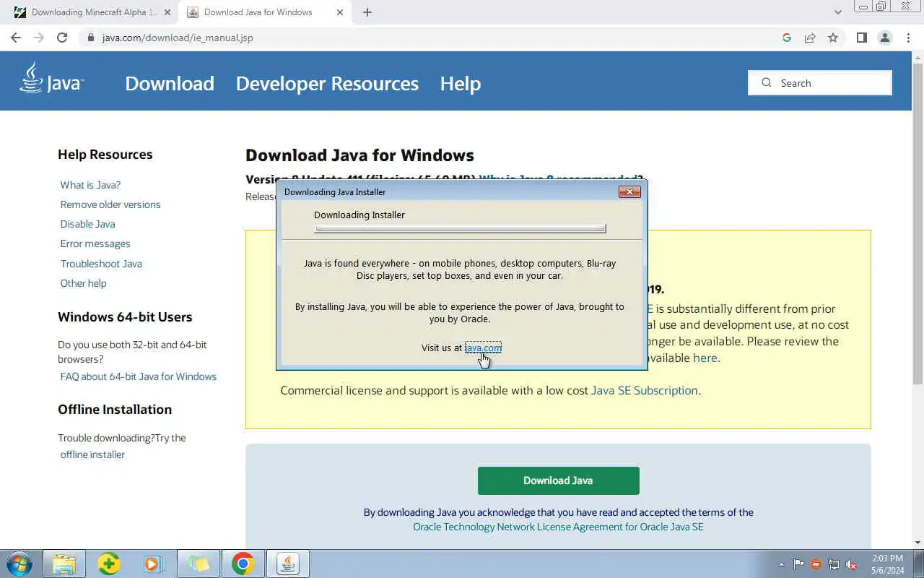The height and width of the screenshot is (578, 924).
Task: Open a new tab with plus icon
Action: [x=367, y=12]
